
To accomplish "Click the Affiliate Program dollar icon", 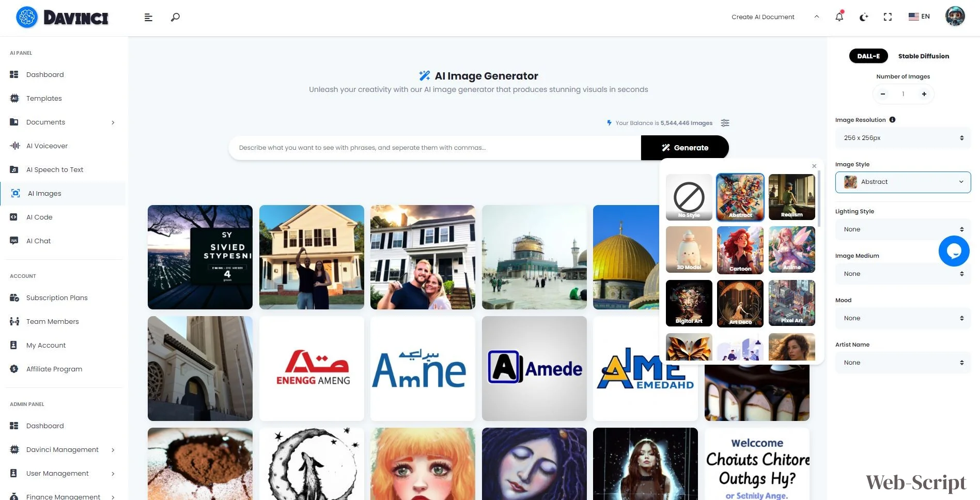I will pos(14,369).
